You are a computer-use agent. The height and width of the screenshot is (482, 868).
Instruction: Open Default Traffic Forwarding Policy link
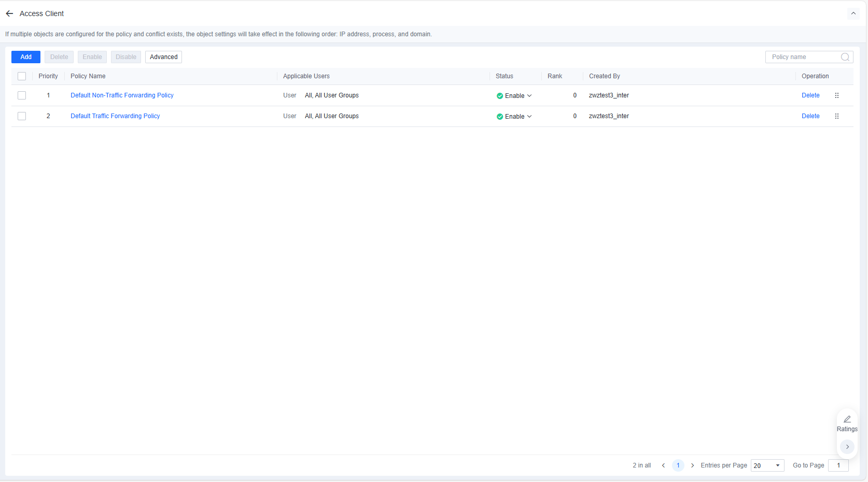pyautogui.click(x=115, y=116)
